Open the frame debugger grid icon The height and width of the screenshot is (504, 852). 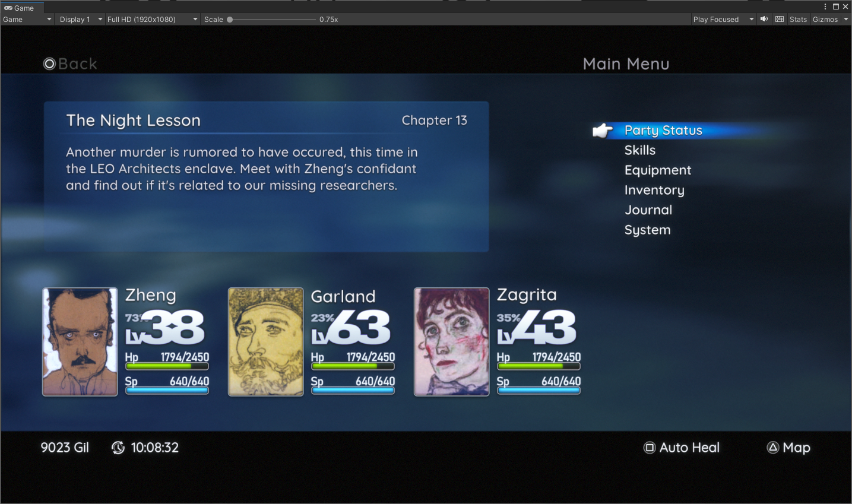click(x=780, y=19)
